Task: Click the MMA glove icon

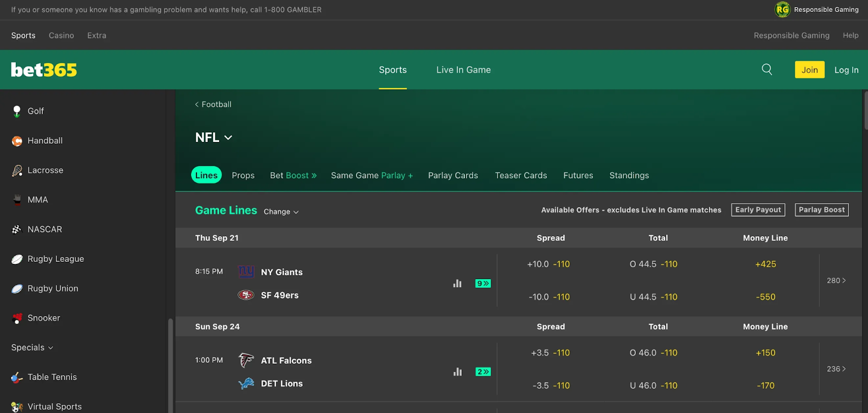Action: (x=17, y=200)
